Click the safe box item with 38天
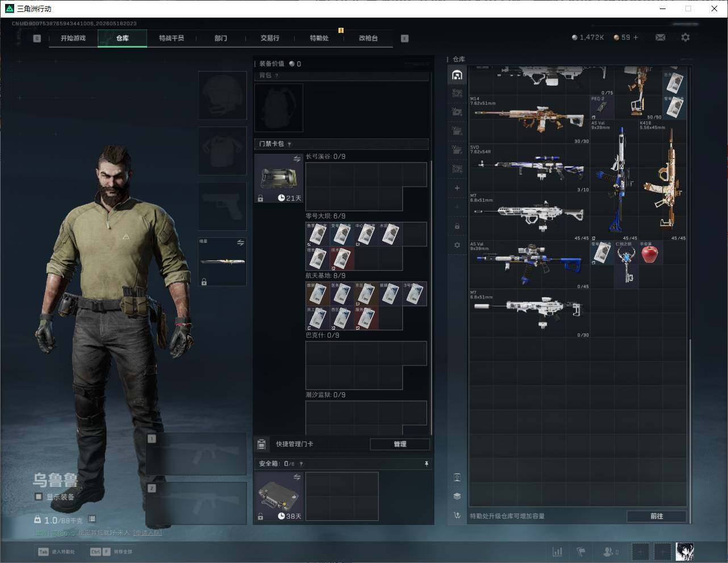This screenshot has width=728, height=563. 279,496
